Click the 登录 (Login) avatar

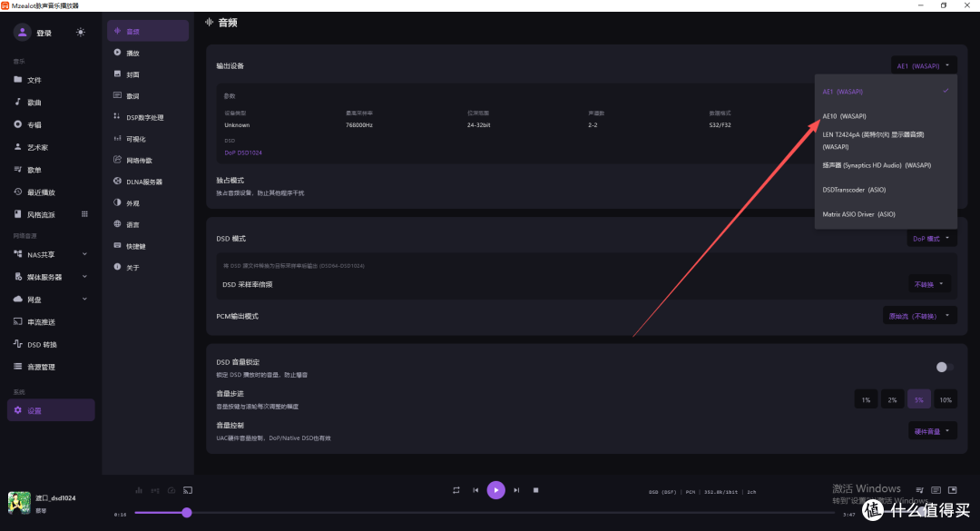[x=23, y=33]
